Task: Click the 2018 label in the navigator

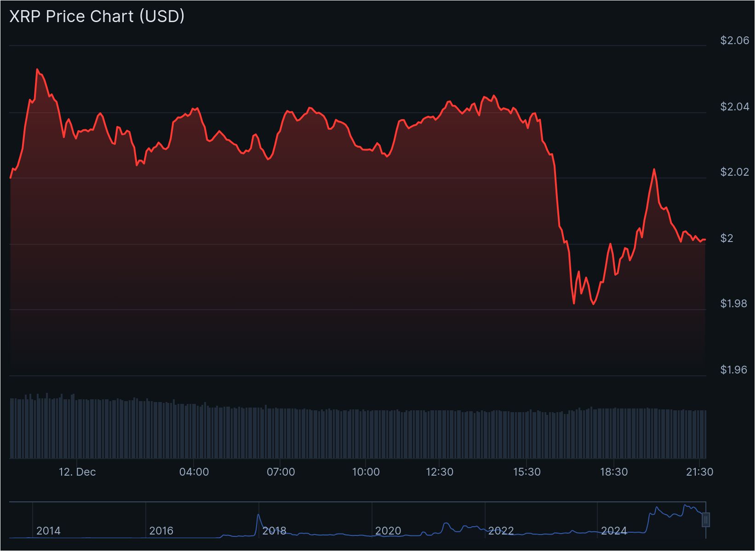Action: (x=274, y=531)
